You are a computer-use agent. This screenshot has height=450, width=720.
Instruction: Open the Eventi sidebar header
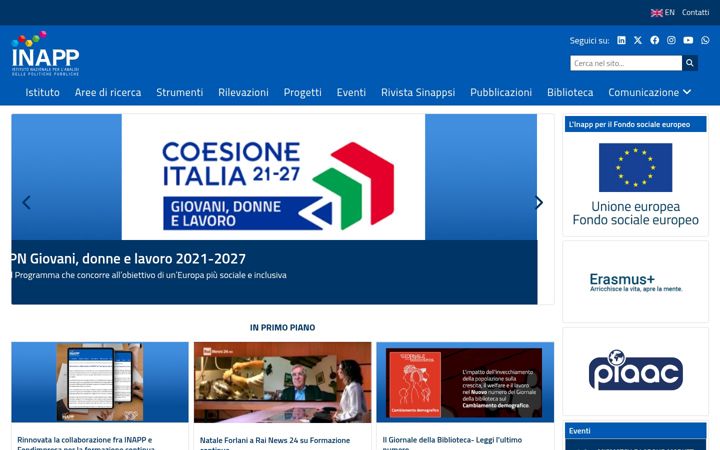point(636,431)
